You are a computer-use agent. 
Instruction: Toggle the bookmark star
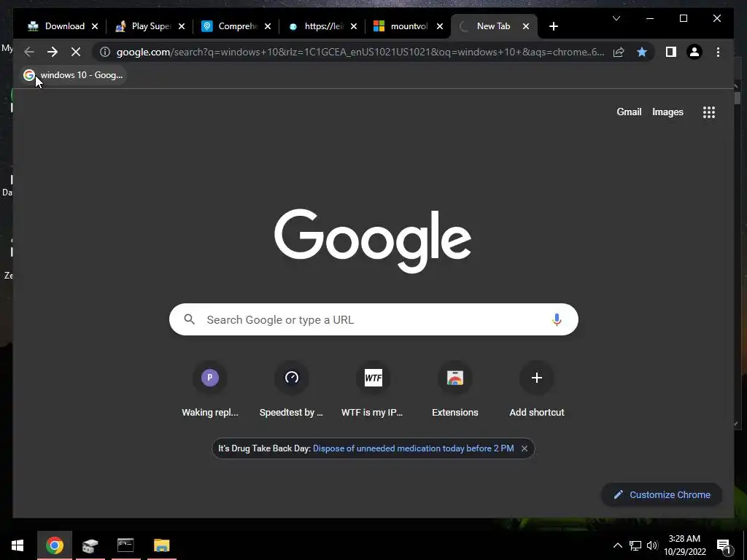point(642,52)
